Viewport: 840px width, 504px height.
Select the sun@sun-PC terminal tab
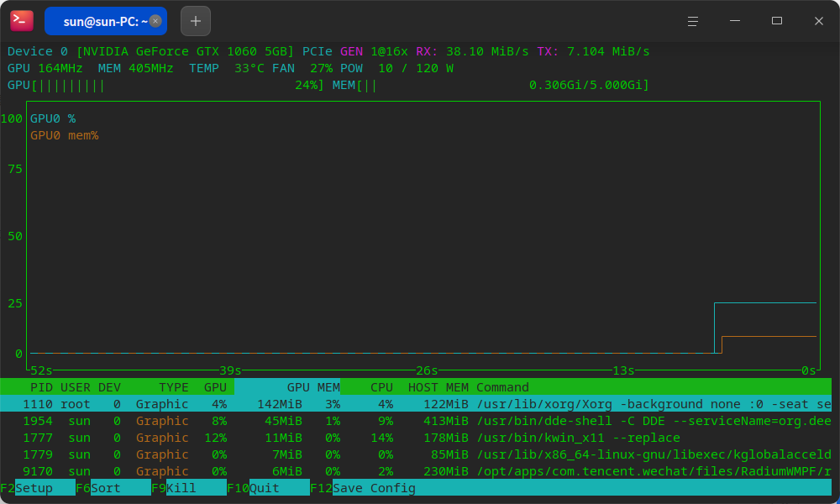click(x=106, y=21)
